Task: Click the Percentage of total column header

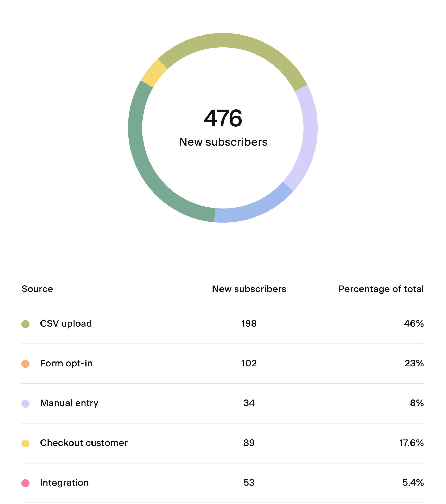Action: (x=381, y=289)
